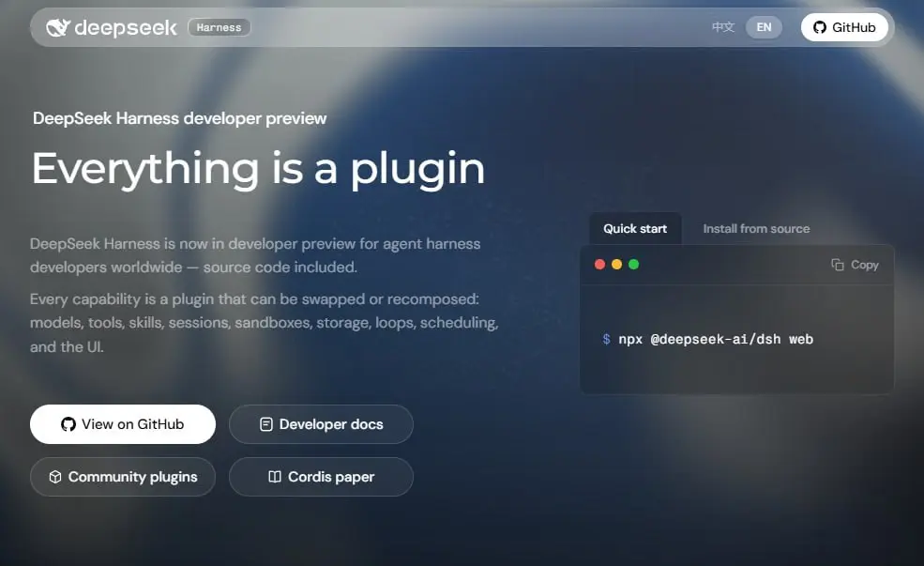Click the GitHub octocat icon in header
Image resolution: width=924 pixels, height=566 pixels.
820,27
